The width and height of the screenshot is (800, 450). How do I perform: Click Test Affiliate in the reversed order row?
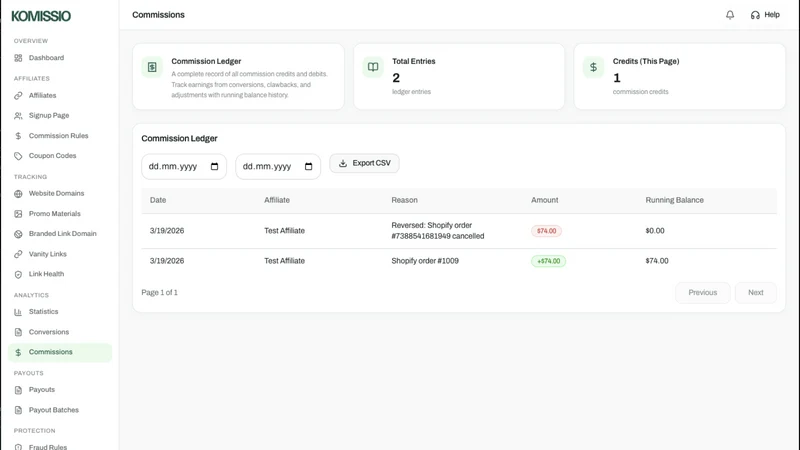click(284, 231)
